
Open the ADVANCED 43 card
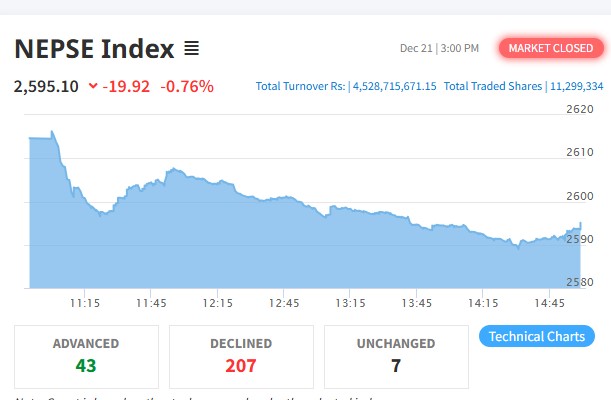(86, 355)
